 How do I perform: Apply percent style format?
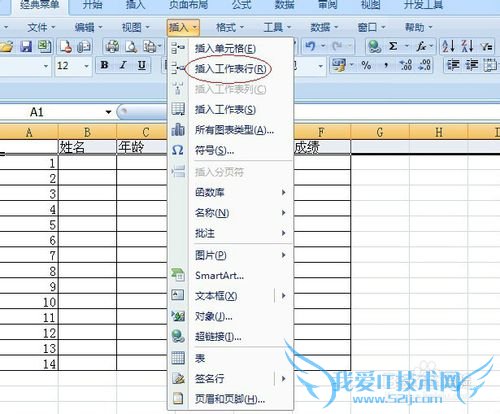click(366, 65)
